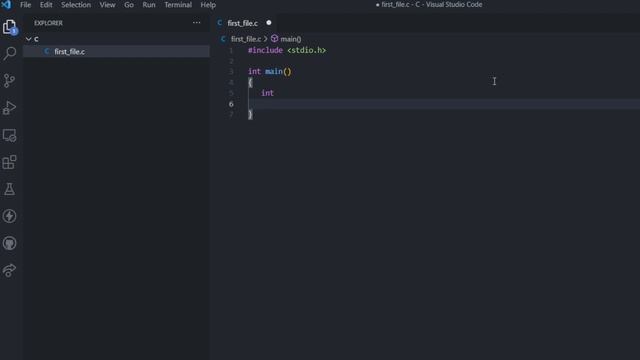Click the EXPLORER panel heading
The width and height of the screenshot is (640, 360).
(48, 23)
